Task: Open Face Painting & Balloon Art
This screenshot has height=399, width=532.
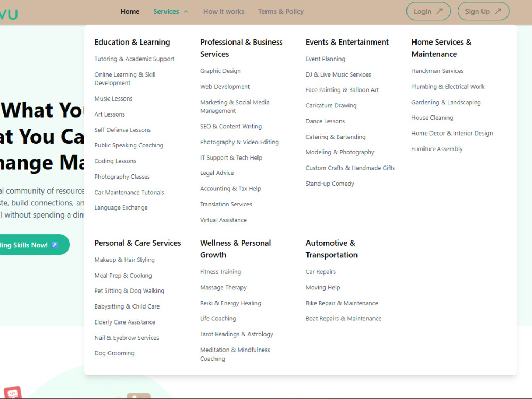Action: [342, 90]
